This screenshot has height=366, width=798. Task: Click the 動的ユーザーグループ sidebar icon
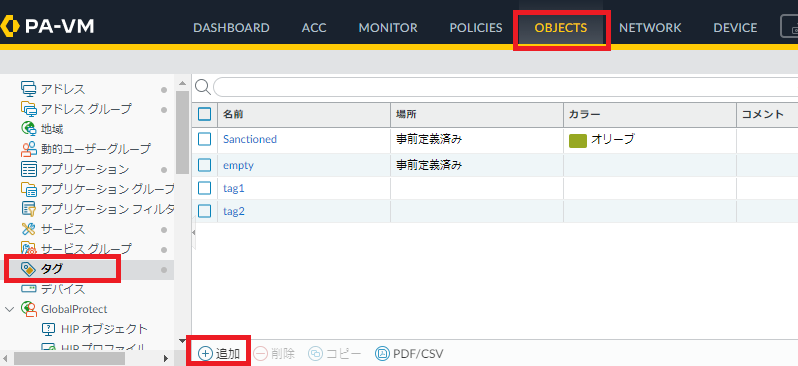[x=29, y=149]
